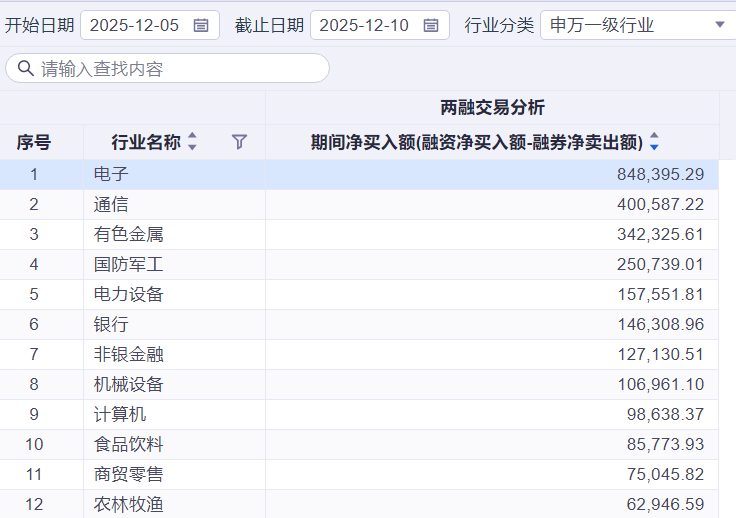Click the value 98,638.37

pos(665,415)
